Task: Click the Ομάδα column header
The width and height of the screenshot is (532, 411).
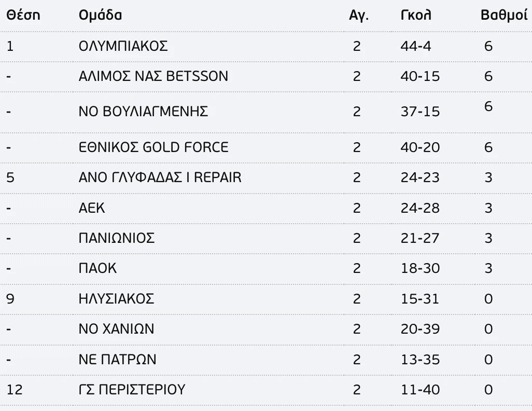Action: 100,16
